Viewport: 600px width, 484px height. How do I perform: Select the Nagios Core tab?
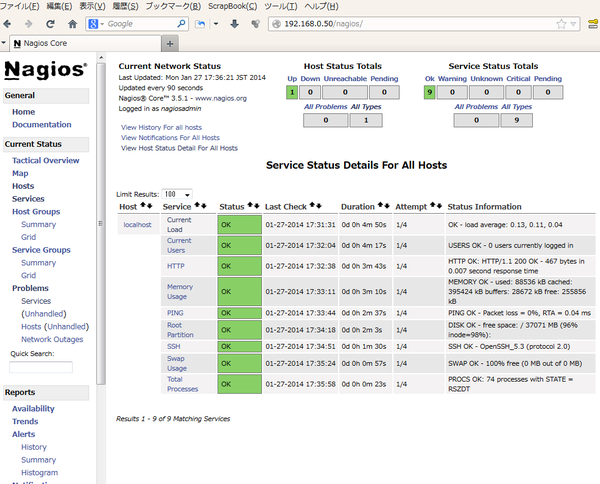[85, 44]
